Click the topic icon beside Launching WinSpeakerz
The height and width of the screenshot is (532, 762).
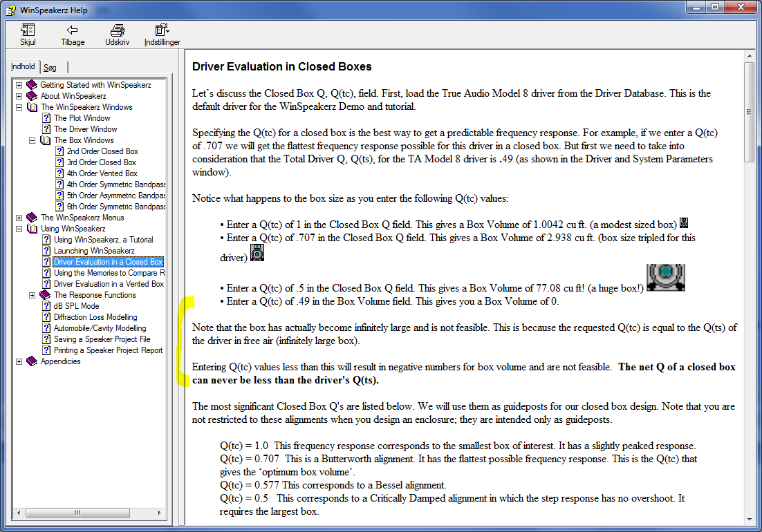point(46,251)
